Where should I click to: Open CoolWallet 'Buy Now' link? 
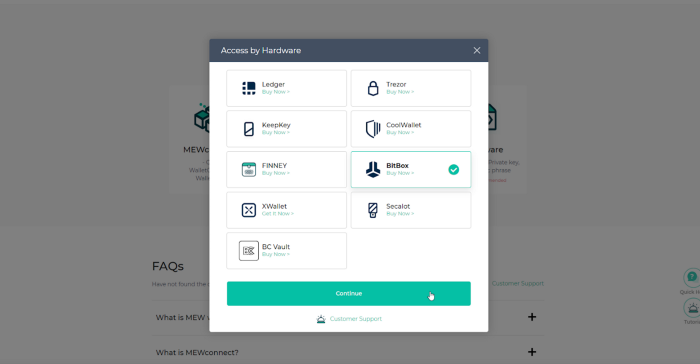(x=400, y=133)
